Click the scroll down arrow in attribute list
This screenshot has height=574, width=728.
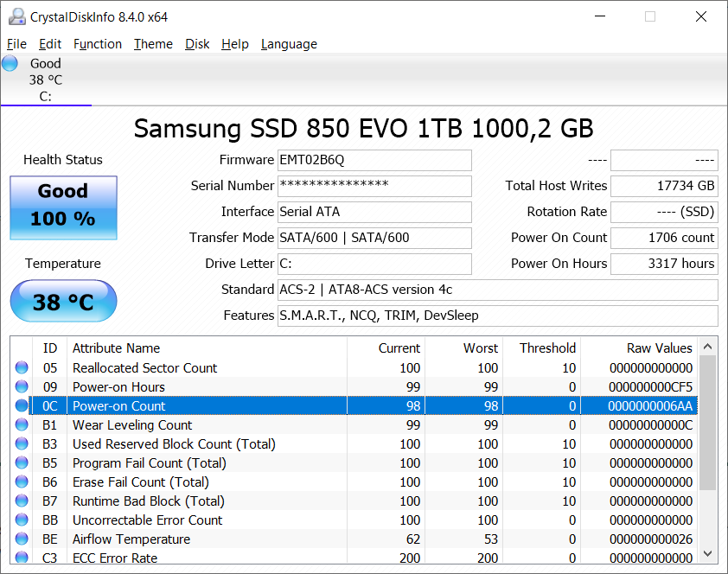(708, 553)
